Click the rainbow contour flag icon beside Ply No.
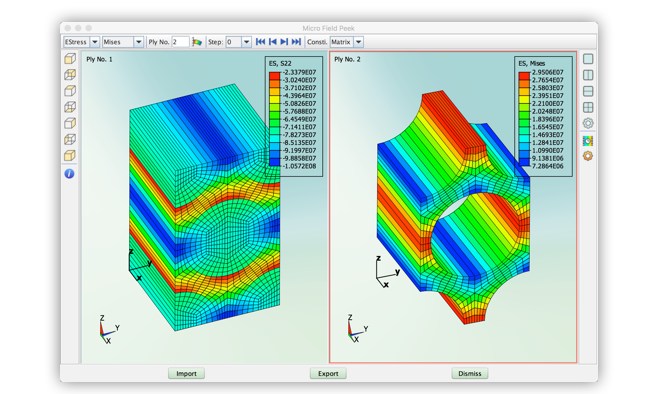The height and width of the screenshot is (394, 660). 197,42
